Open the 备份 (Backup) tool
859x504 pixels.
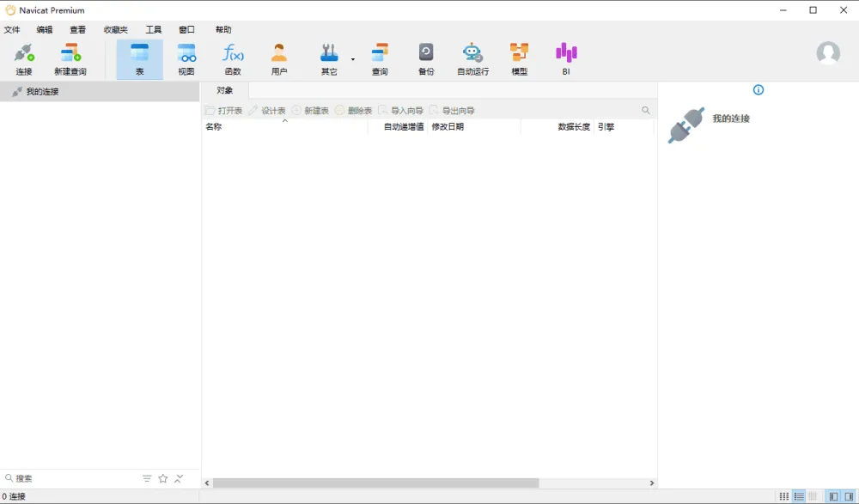426,59
